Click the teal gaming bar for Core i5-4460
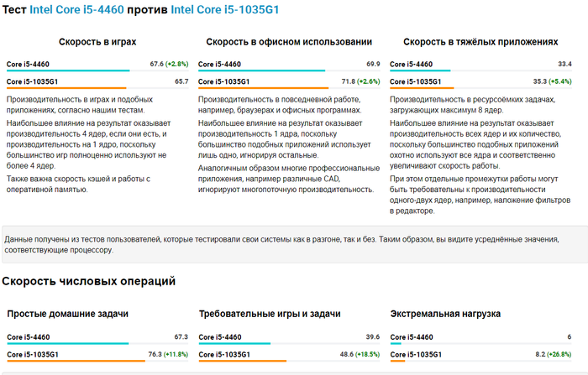Viewport: 588px width, 375px height. (68, 70)
